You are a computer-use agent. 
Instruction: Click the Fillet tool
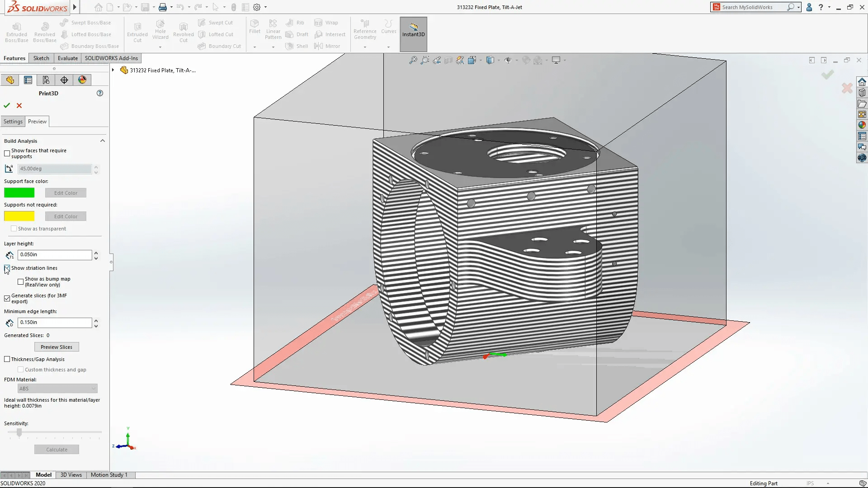click(x=255, y=27)
